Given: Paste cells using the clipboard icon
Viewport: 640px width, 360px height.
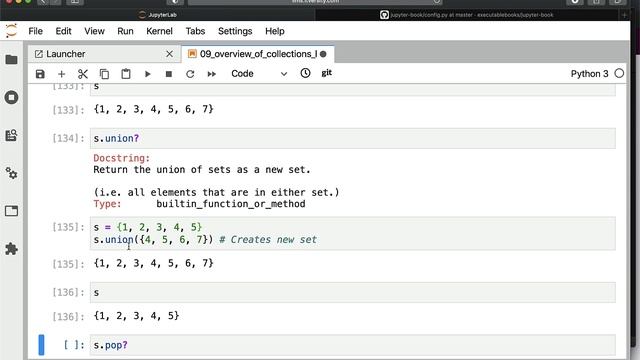Looking at the screenshot, I should [126, 74].
